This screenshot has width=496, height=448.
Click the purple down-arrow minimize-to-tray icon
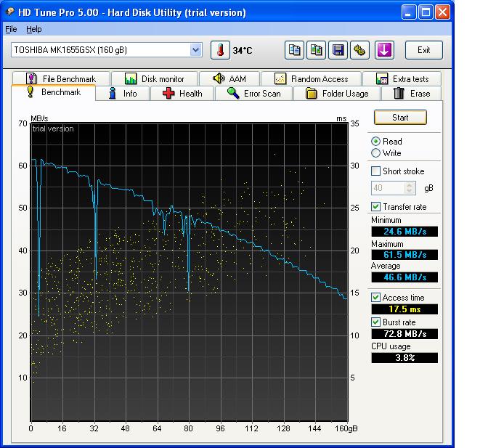(384, 50)
